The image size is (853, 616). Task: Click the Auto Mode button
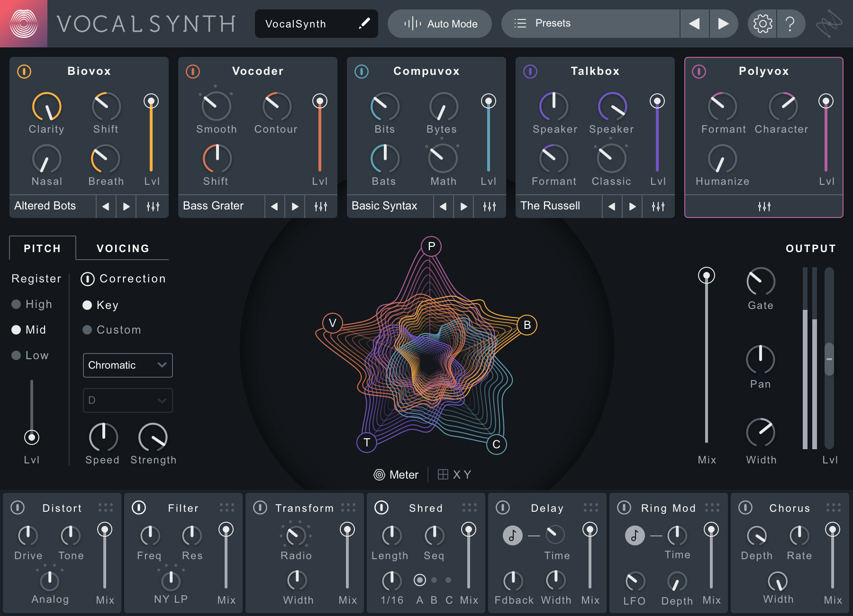click(x=439, y=23)
